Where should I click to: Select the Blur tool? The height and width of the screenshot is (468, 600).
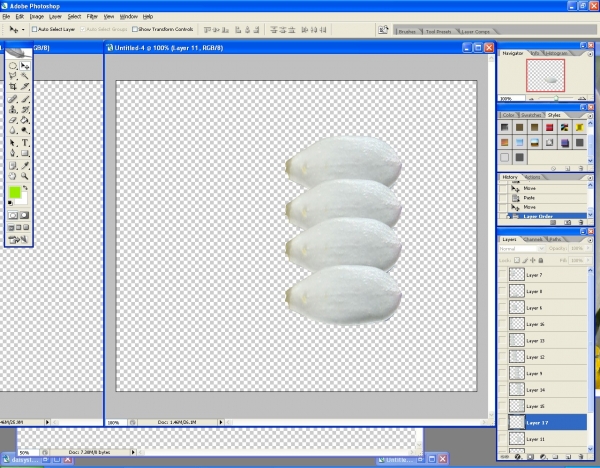point(13,130)
